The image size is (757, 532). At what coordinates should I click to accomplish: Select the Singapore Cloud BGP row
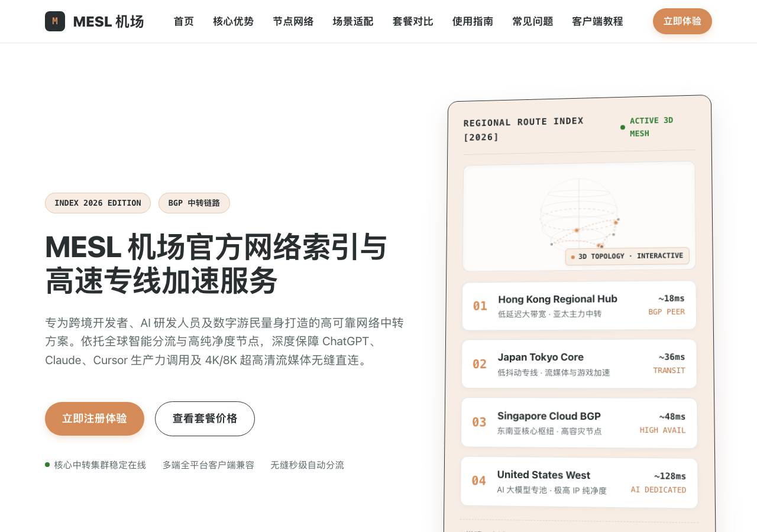click(579, 423)
